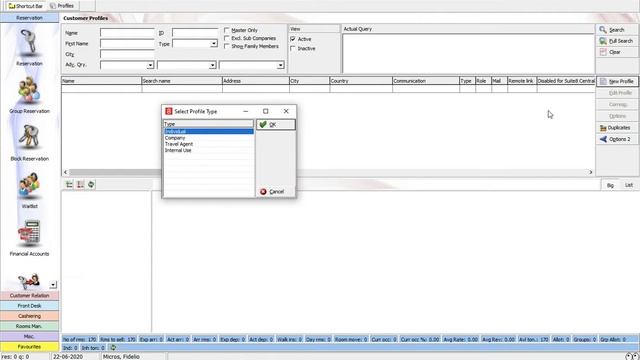Toggle Show Family Members checkbox
Screen dimensions: 640x360
tap(227, 46)
